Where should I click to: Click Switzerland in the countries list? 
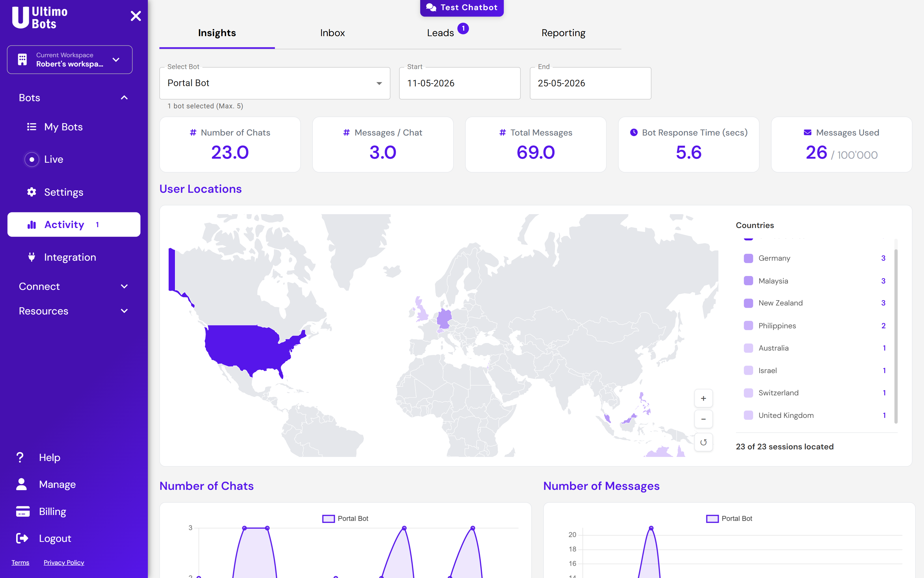point(815,393)
